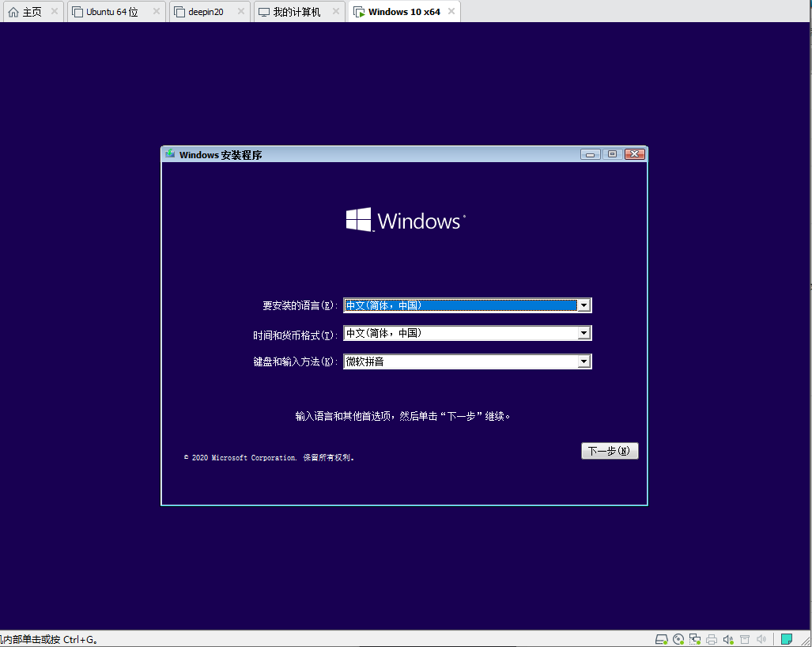This screenshot has height=647, width=812.
Task: Click the 键盘和输入方法(K) label
Action: (295, 361)
